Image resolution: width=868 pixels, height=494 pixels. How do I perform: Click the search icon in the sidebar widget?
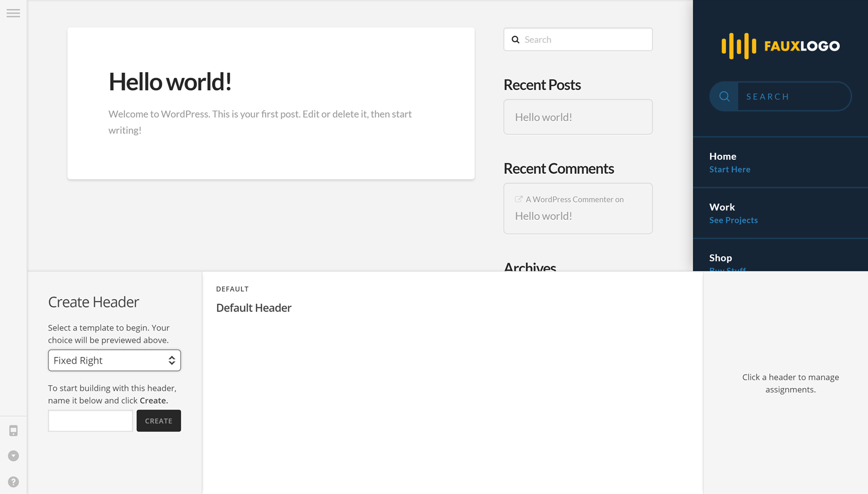[515, 40]
